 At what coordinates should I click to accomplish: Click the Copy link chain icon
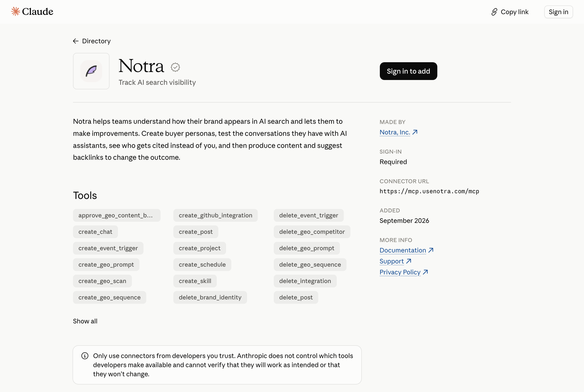tap(494, 12)
